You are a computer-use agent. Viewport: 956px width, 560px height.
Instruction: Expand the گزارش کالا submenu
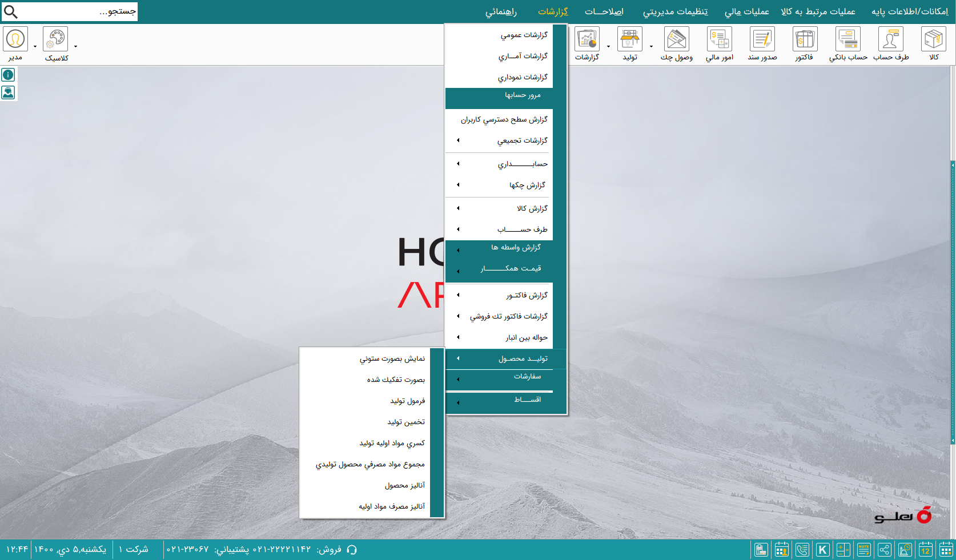click(x=503, y=208)
